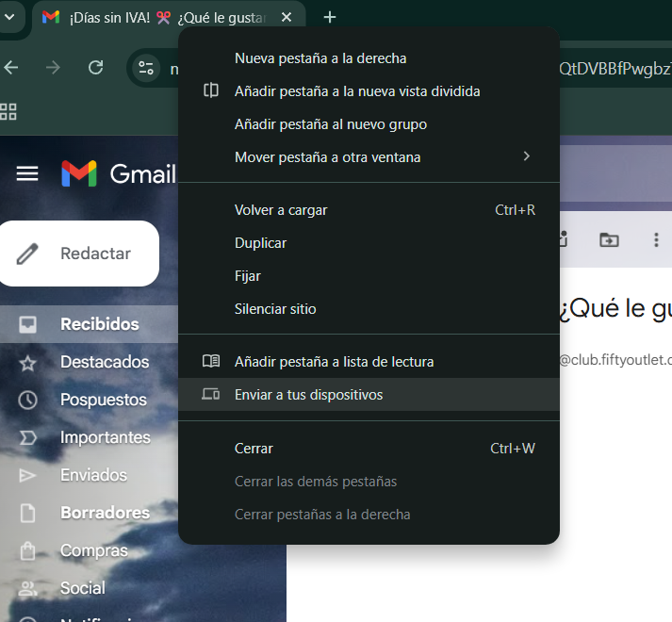
Task: Click the site information icon in address bar
Action: pyautogui.click(x=146, y=68)
